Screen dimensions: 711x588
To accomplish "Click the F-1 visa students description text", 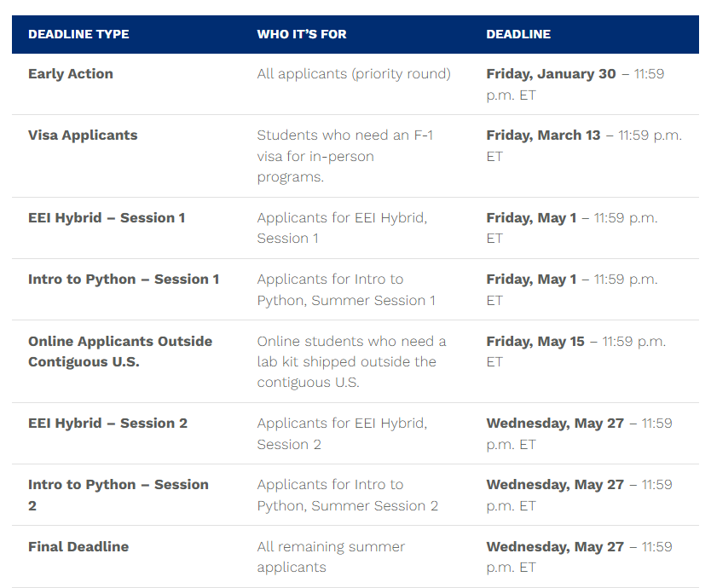I will coord(345,157).
